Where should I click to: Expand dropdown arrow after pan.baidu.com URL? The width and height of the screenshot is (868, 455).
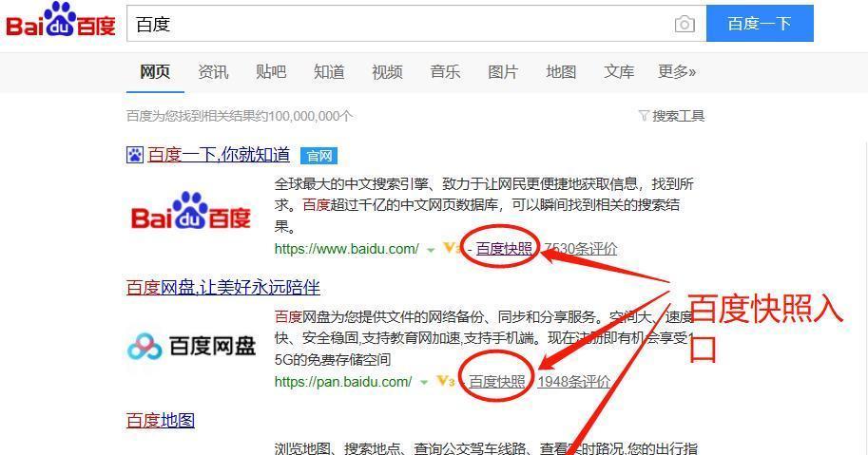pyautogui.click(x=423, y=383)
